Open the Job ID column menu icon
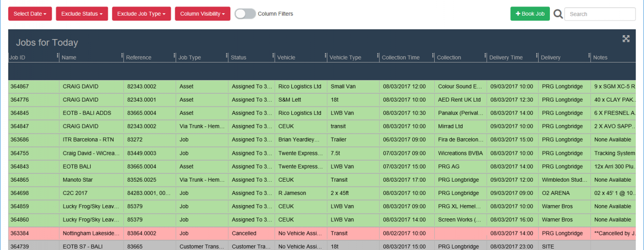The image size is (644, 250). 58,57
